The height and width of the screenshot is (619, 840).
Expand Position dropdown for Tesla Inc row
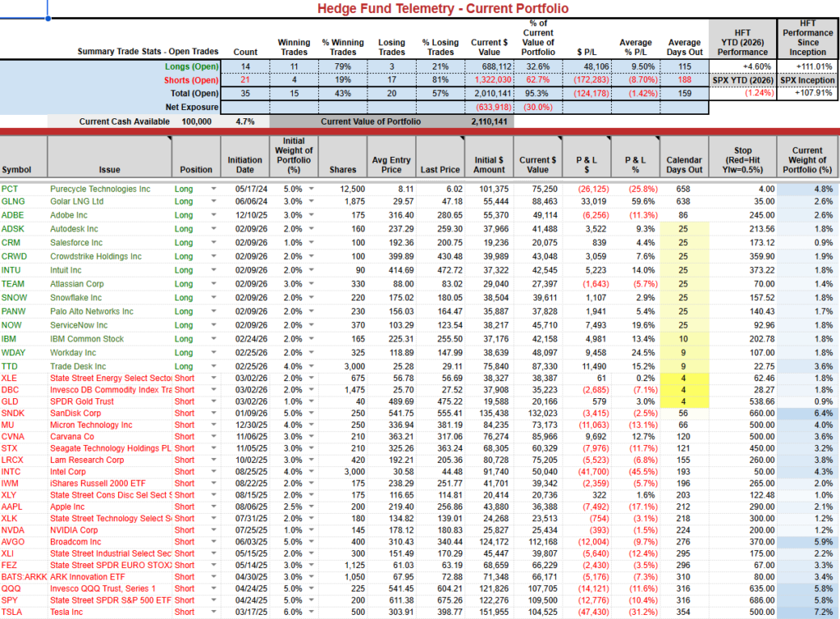214,613
